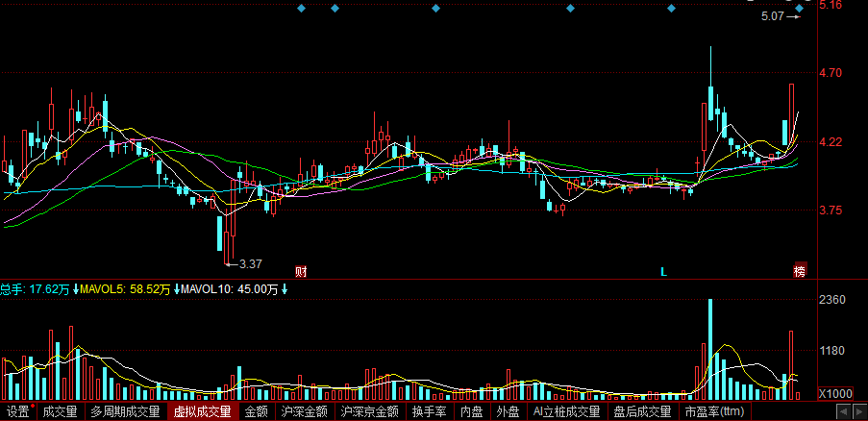868x421 pixels.
Task: Click the 3.37 low price label
Action: click(x=250, y=264)
